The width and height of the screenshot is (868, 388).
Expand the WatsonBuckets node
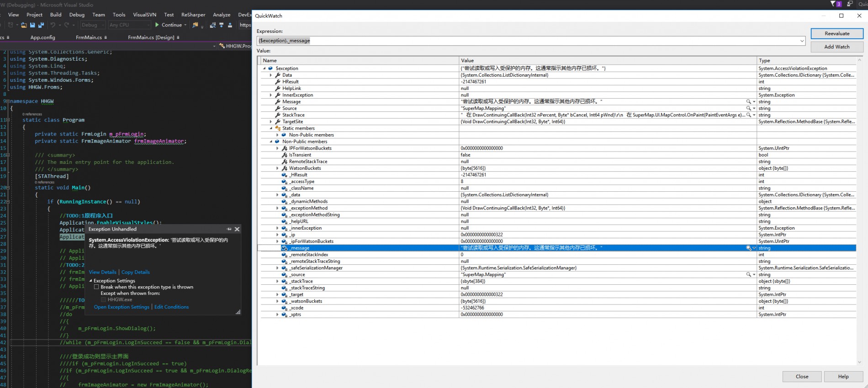[x=277, y=168]
